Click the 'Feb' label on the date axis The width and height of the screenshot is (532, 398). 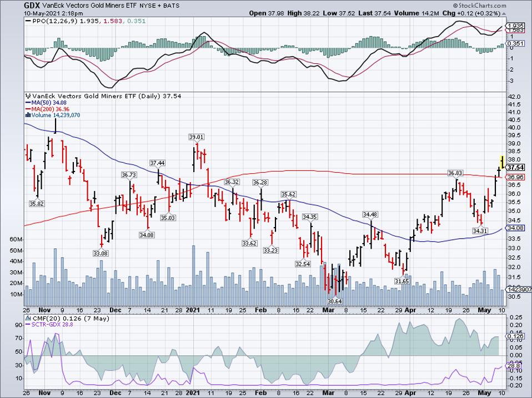tap(260, 310)
